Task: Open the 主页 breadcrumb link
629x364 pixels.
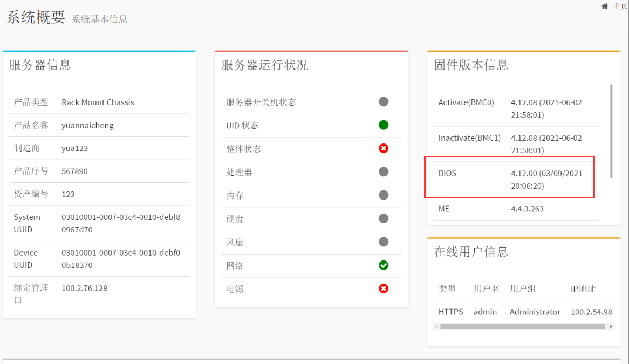Action: 620,6
